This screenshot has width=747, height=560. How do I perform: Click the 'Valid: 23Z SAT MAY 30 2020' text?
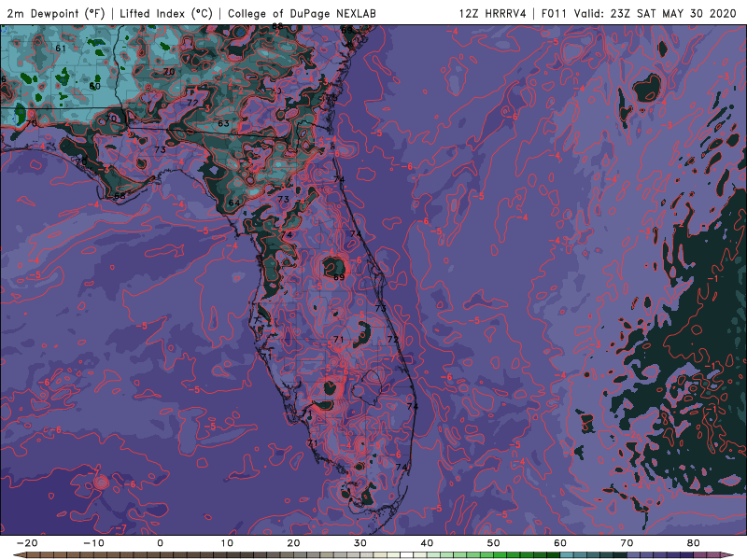pos(655,13)
